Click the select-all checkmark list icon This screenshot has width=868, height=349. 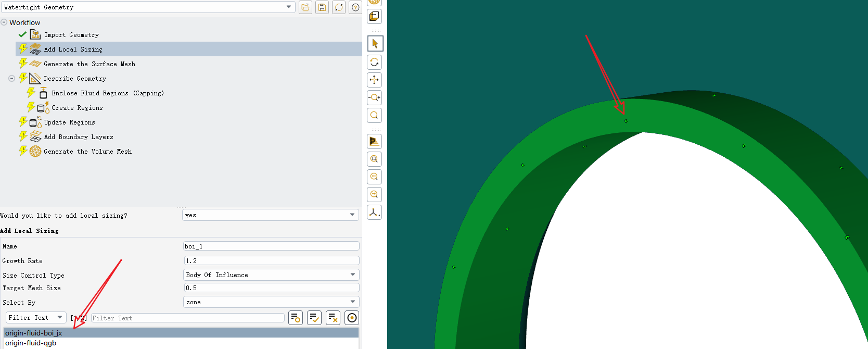314,318
